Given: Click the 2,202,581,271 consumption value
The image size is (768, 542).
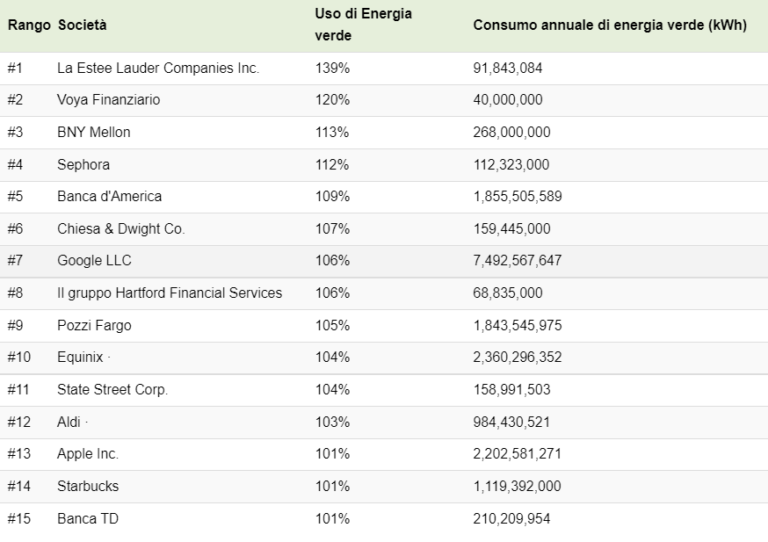Looking at the screenshot, I should (517, 454).
